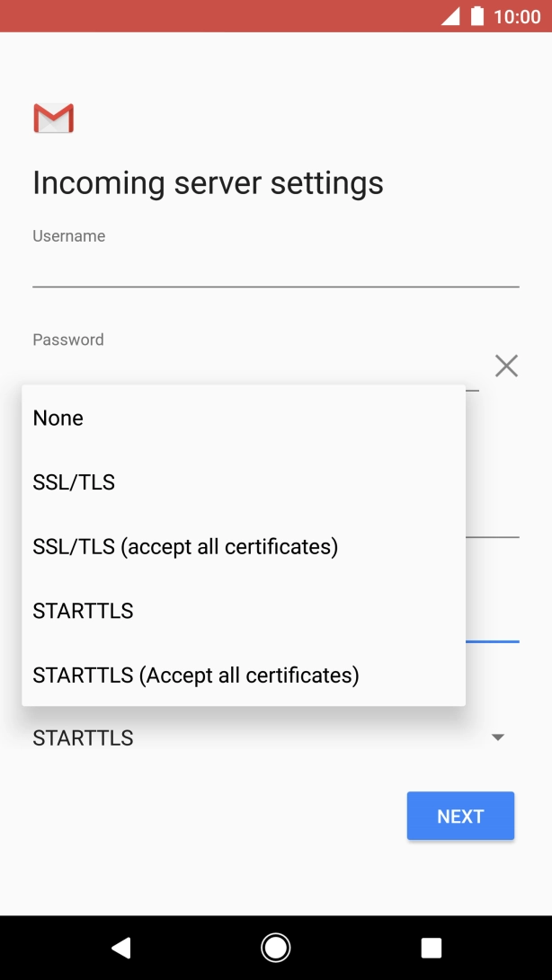Tap the clear password X icon
This screenshot has width=552, height=980.
coord(506,366)
